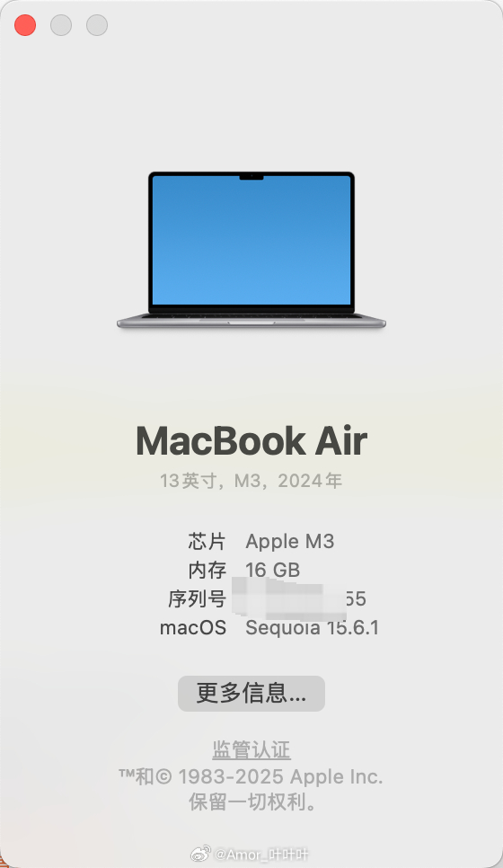Click the gray zoom window button
This screenshot has width=503, height=868.
click(97, 25)
